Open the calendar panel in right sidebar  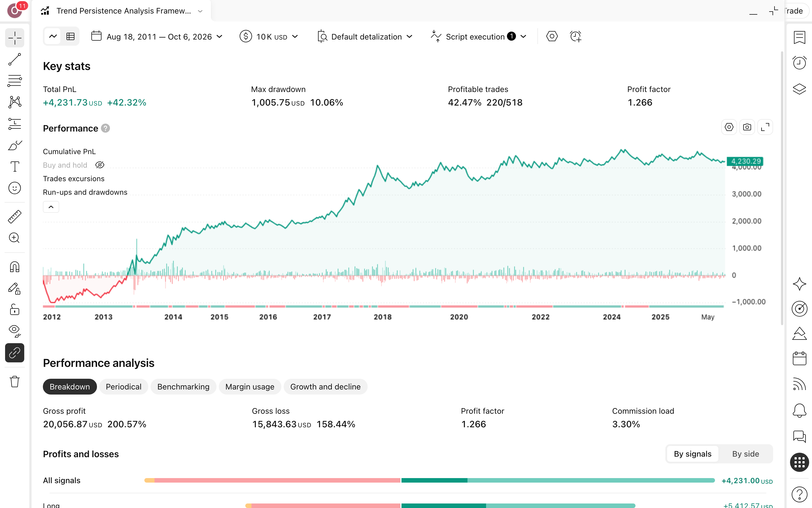(799, 358)
